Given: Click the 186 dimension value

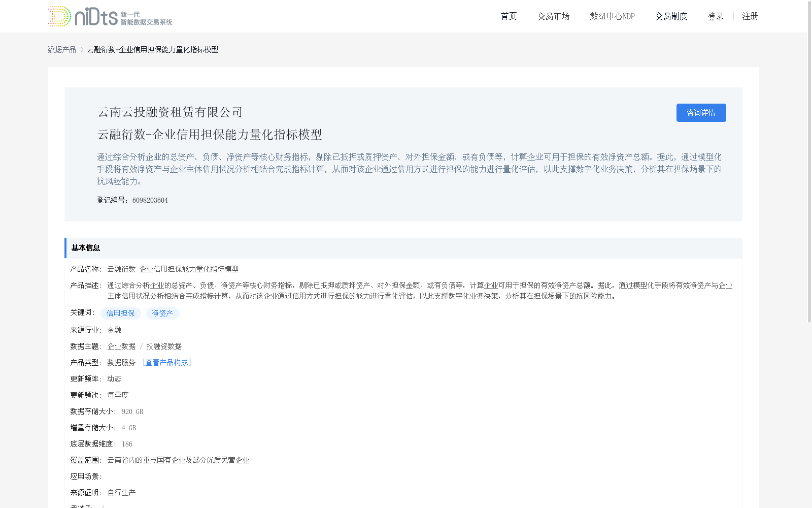Looking at the screenshot, I should click(127, 444).
